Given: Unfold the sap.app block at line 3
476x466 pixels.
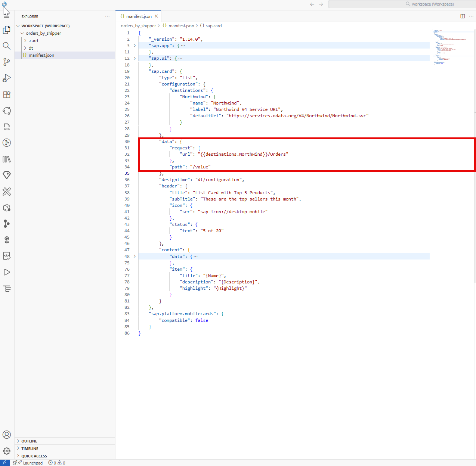Looking at the screenshot, I should coord(135,46).
